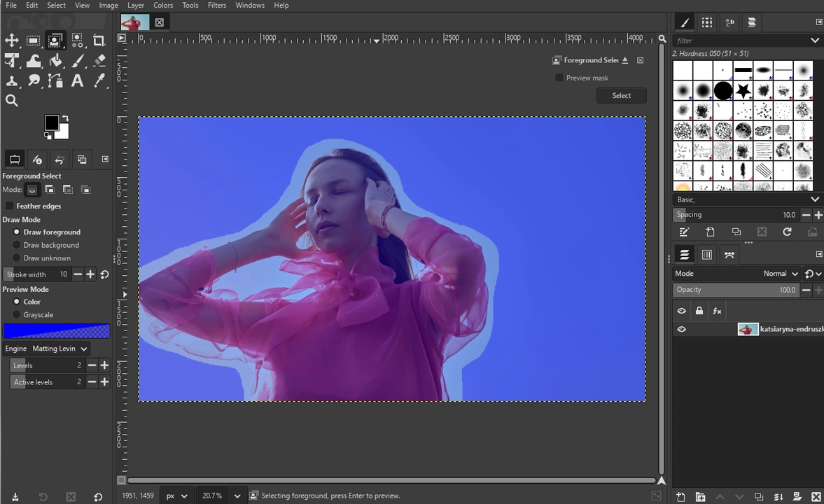Viewport: 824px width, 504px height.
Task: Select the Rectangle Select tool
Action: (x=33, y=41)
